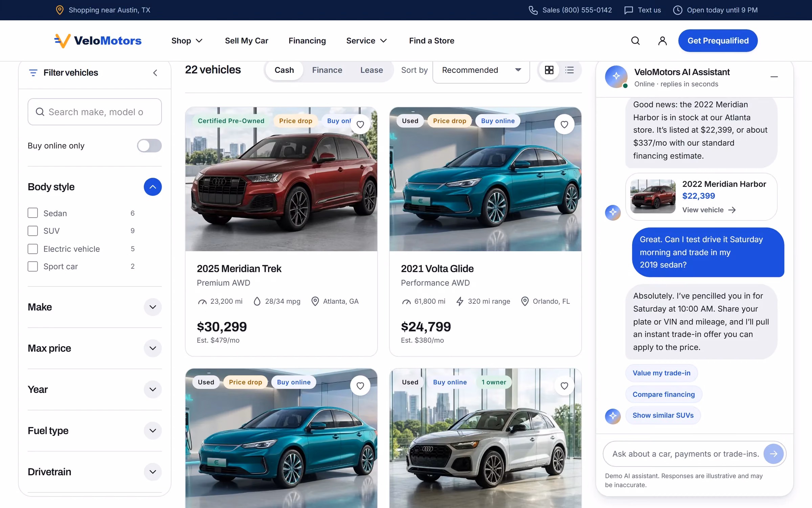The width and height of the screenshot is (812, 508).
Task: Heart the bottom-row teal sedan listing
Action: (x=360, y=386)
